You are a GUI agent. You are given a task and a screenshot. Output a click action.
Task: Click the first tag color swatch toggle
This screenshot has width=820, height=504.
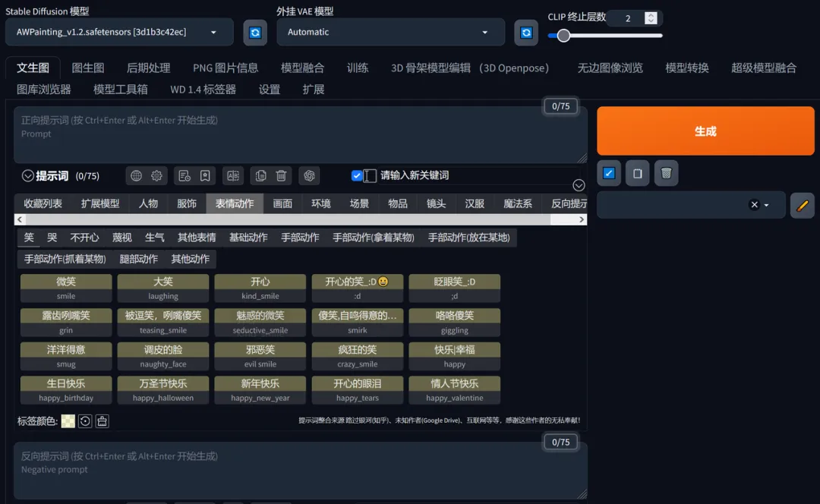coord(68,421)
